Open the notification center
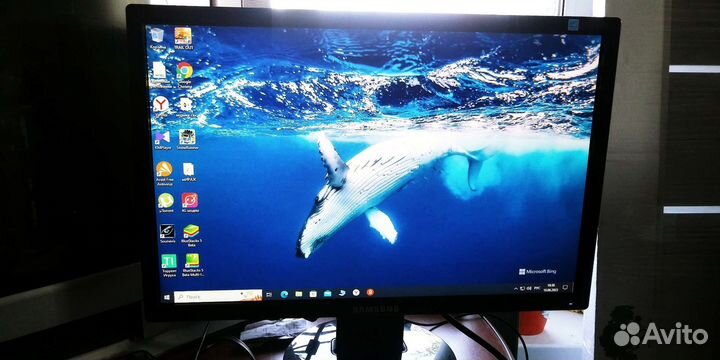 coord(565,287)
